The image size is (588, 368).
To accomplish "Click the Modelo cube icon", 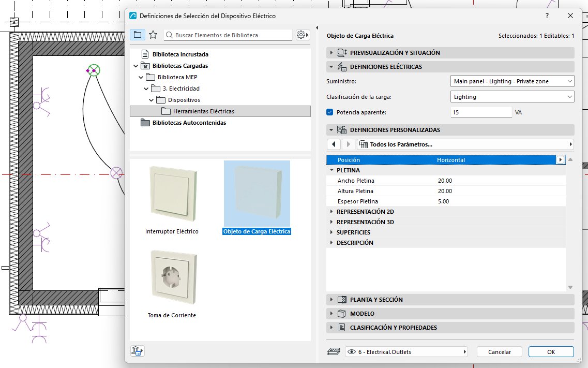I will pyautogui.click(x=342, y=314).
